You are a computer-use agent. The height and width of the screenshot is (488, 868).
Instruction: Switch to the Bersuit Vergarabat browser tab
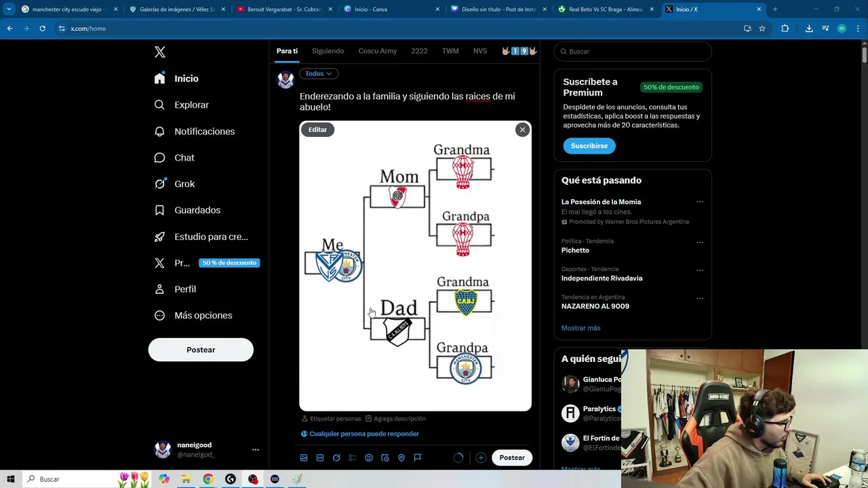[x=284, y=9]
